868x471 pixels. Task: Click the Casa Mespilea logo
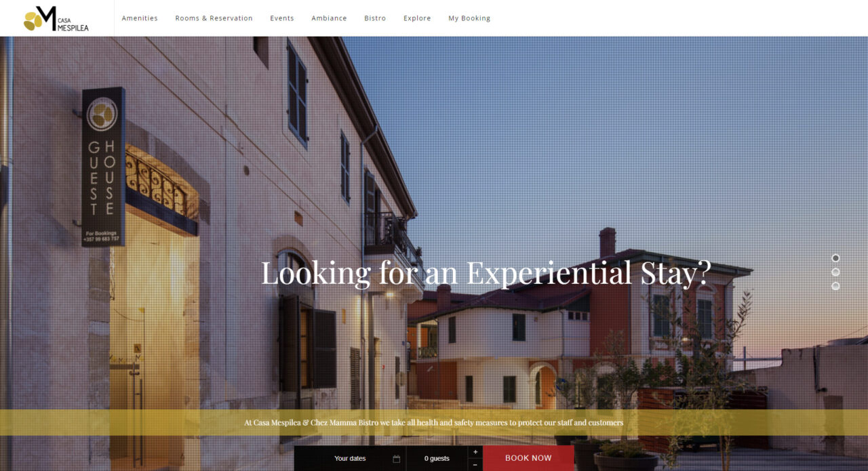tap(56, 18)
